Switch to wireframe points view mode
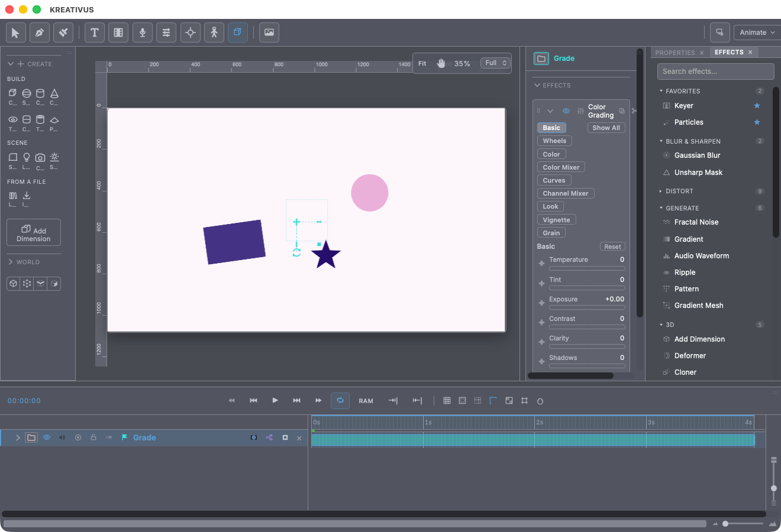Viewport: 781px width, 532px height. 27,284
